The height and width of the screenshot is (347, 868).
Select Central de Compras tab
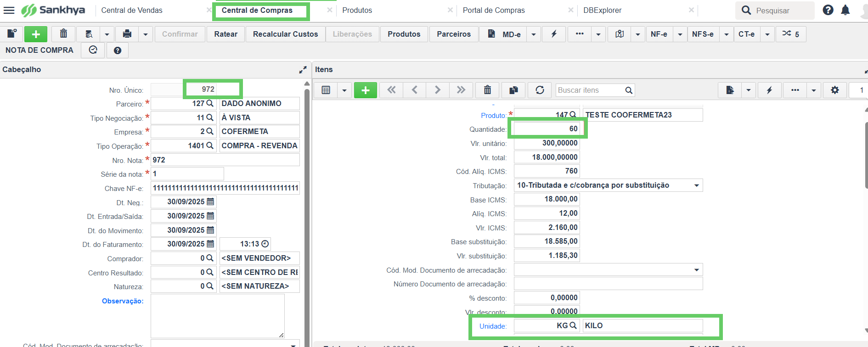click(257, 10)
